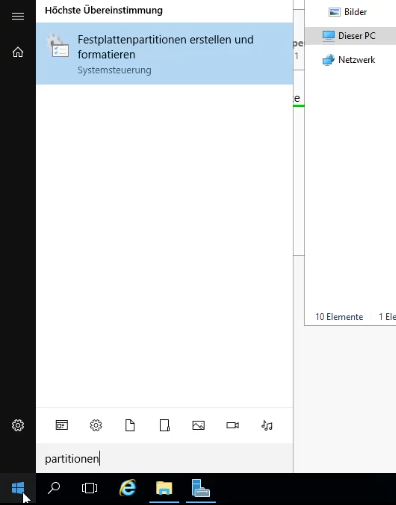Filter search results by Folders
396x505 pixels.
click(164, 425)
